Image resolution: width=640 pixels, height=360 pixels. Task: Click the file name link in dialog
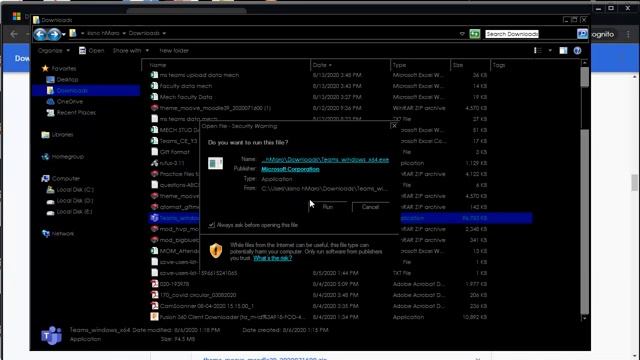click(325, 160)
